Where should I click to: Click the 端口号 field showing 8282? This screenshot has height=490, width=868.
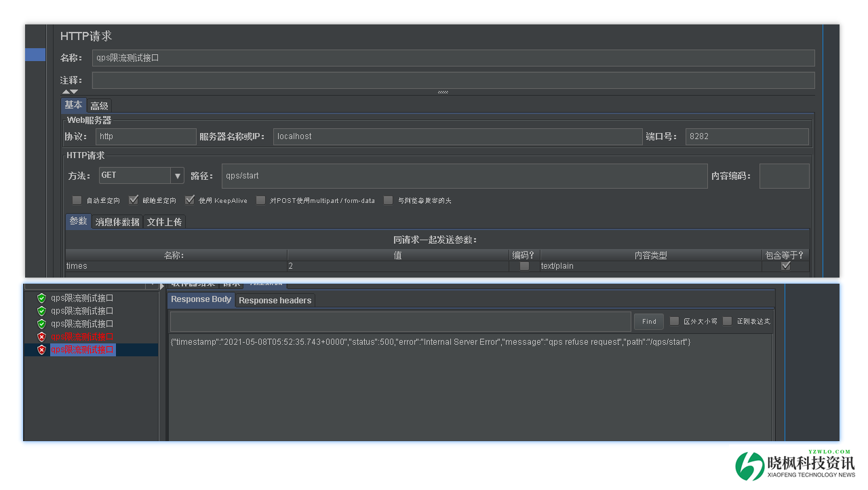coord(747,136)
